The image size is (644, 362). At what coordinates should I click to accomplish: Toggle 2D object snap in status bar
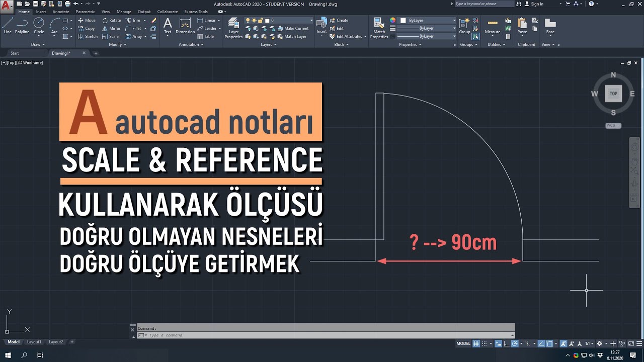(x=549, y=343)
